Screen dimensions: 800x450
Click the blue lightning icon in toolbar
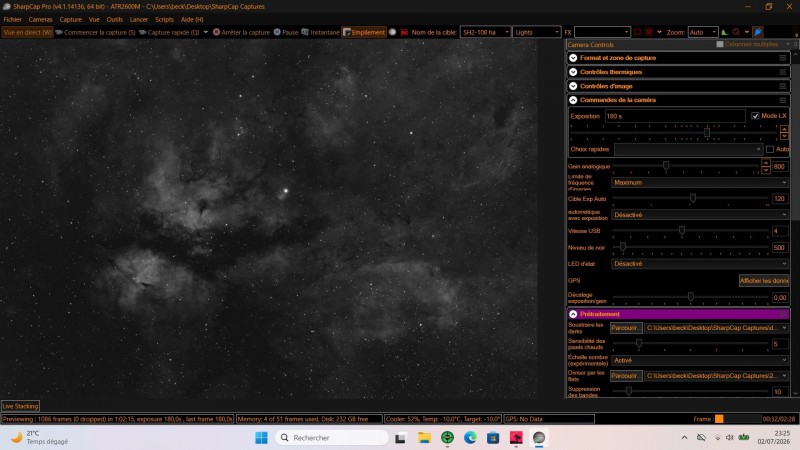pyautogui.click(x=758, y=32)
